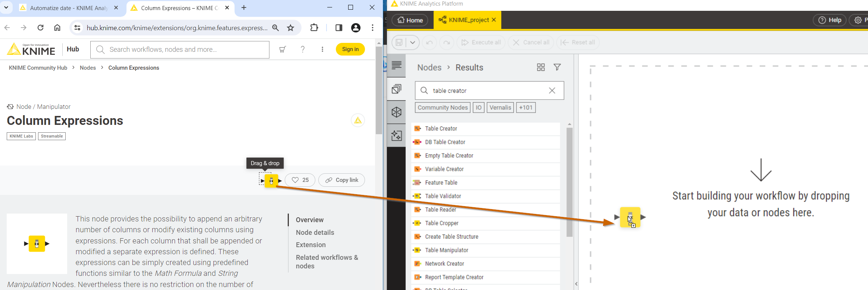Toggle the Community Nodes tag filter
Image resolution: width=868 pixels, height=290 pixels.
pos(443,107)
